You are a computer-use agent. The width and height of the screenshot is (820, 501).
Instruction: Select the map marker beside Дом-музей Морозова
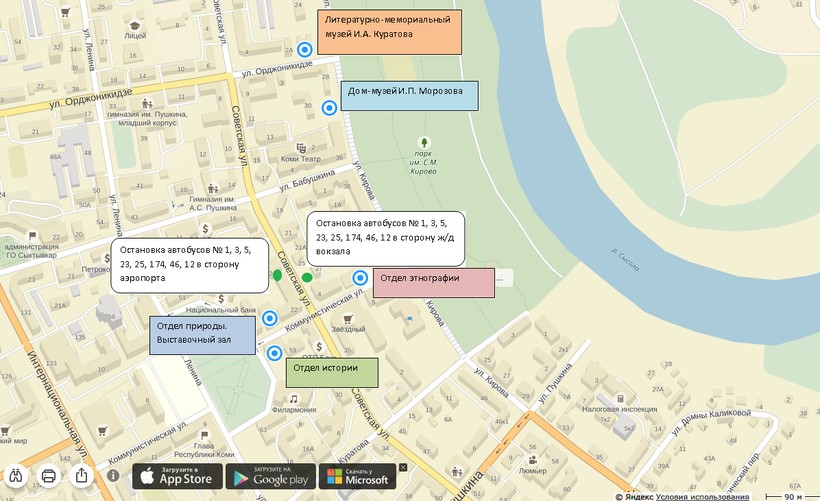(329, 108)
